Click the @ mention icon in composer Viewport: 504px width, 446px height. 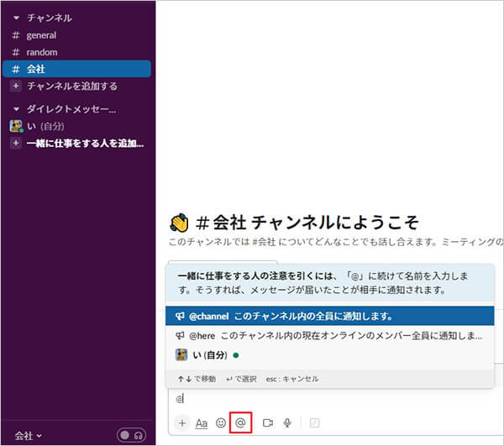(x=240, y=423)
